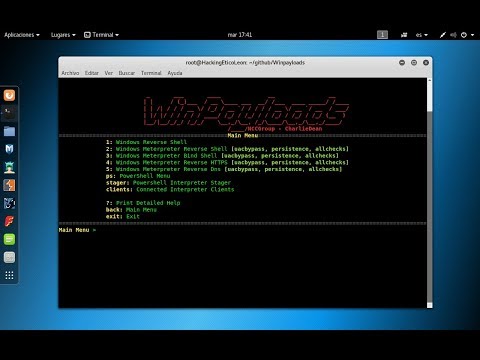Viewport: 480px width, 360px height.
Task: Click the terminal title bar text
Action: click(x=245, y=62)
